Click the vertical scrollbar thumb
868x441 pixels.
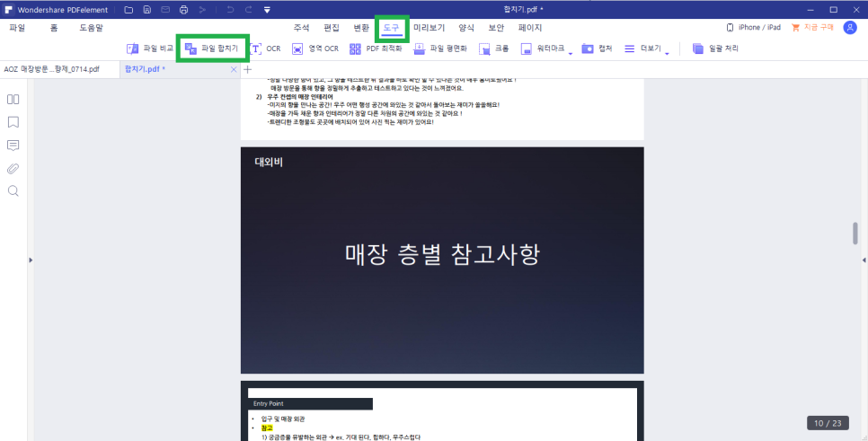pyautogui.click(x=855, y=233)
